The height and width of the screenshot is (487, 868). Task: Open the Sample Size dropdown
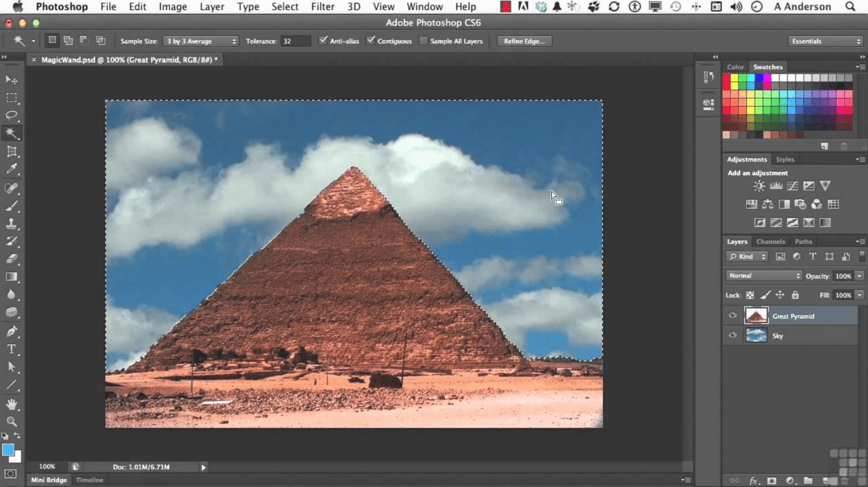coord(201,41)
